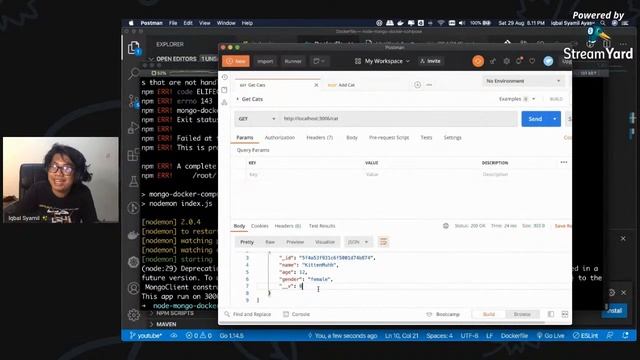
Task: Select the request Settings tab
Action: 452,138
